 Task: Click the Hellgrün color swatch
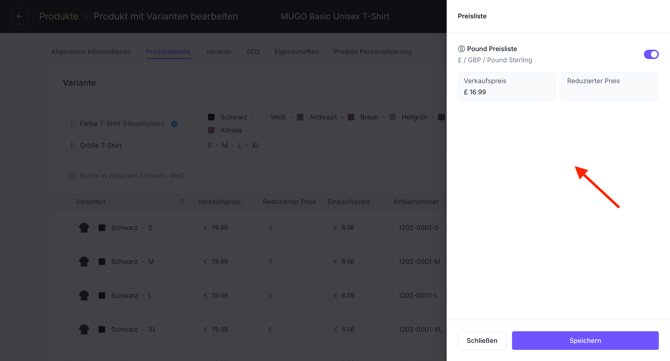pyautogui.click(x=392, y=117)
